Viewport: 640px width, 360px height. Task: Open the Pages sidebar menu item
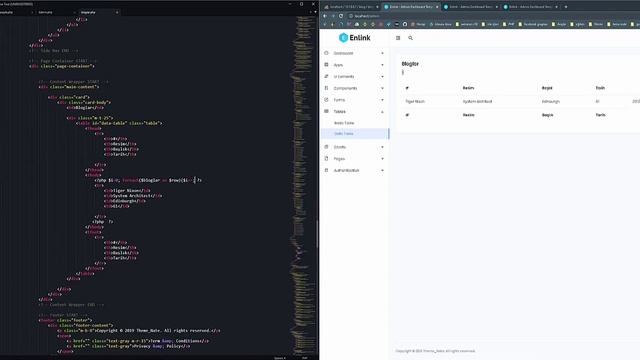354,159
